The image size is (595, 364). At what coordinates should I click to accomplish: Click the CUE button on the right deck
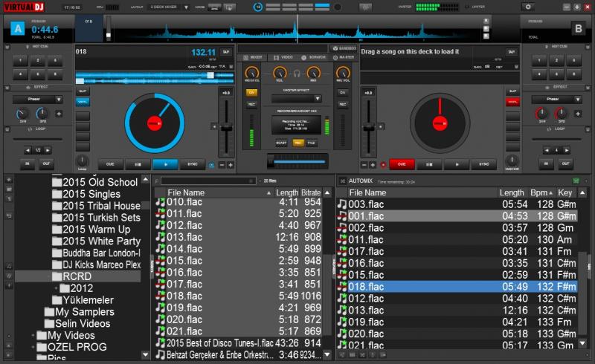coord(401,164)
